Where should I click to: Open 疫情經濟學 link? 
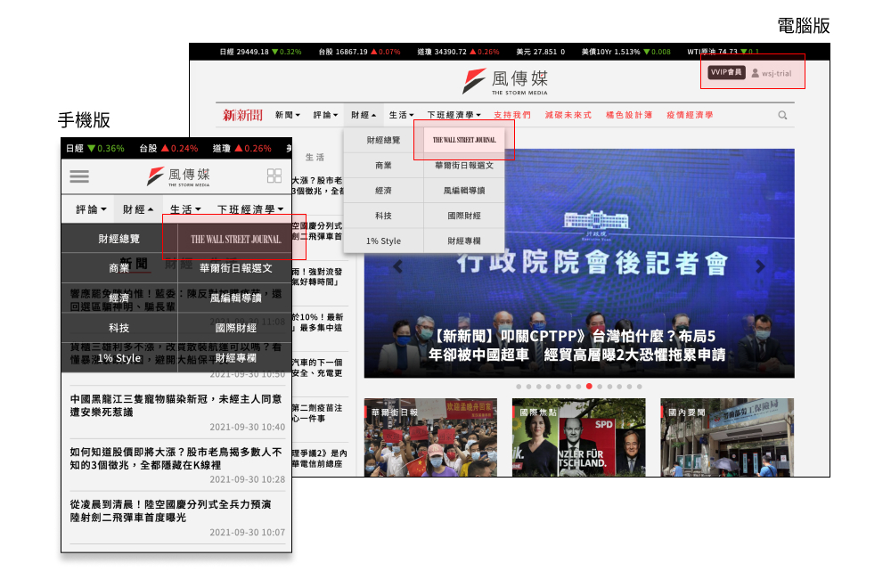coord(690,115)
